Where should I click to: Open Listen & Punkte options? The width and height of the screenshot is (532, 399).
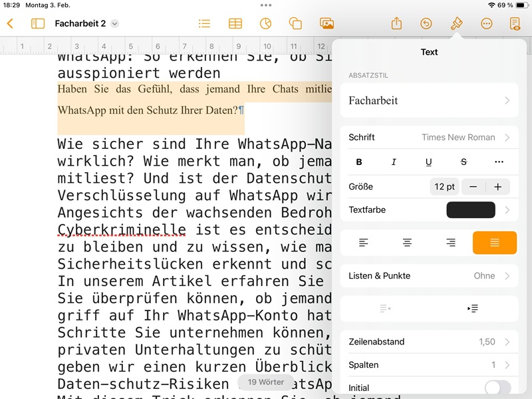(429, 276)
